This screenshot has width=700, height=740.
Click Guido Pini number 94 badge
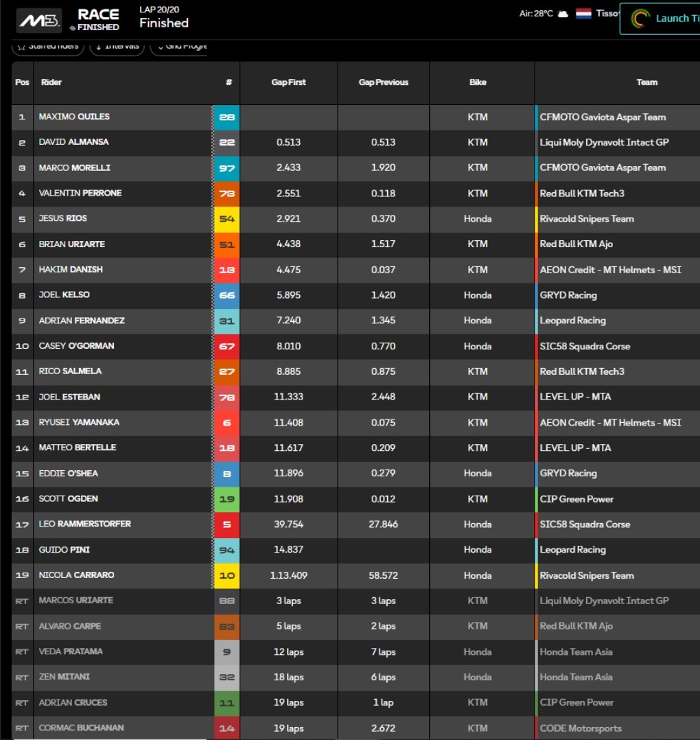coord(227,551)
